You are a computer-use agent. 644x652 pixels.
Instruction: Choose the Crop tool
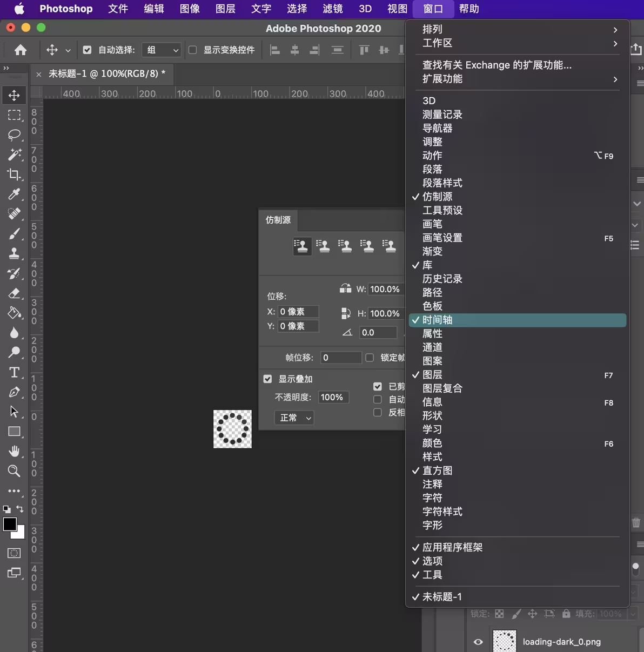pos(15,174)
